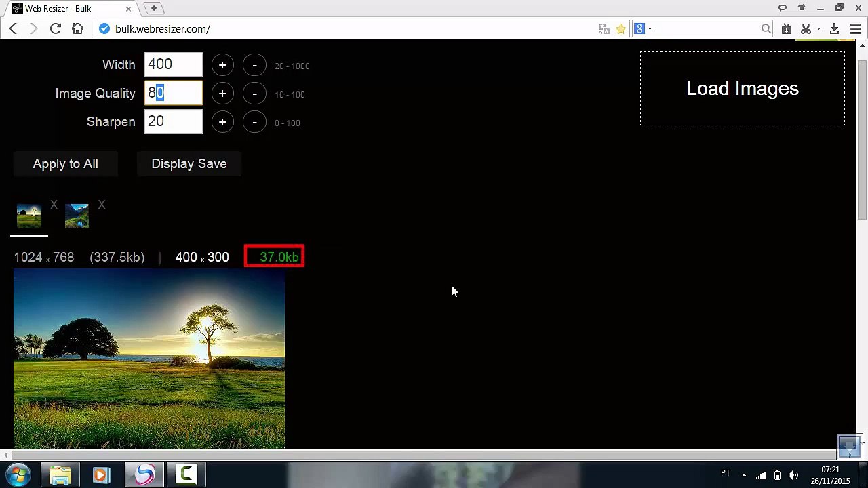The width and height of the screenshot is (868, 488).
Task: Click the 400 x 300 new size text
Action: click(202, 257)
